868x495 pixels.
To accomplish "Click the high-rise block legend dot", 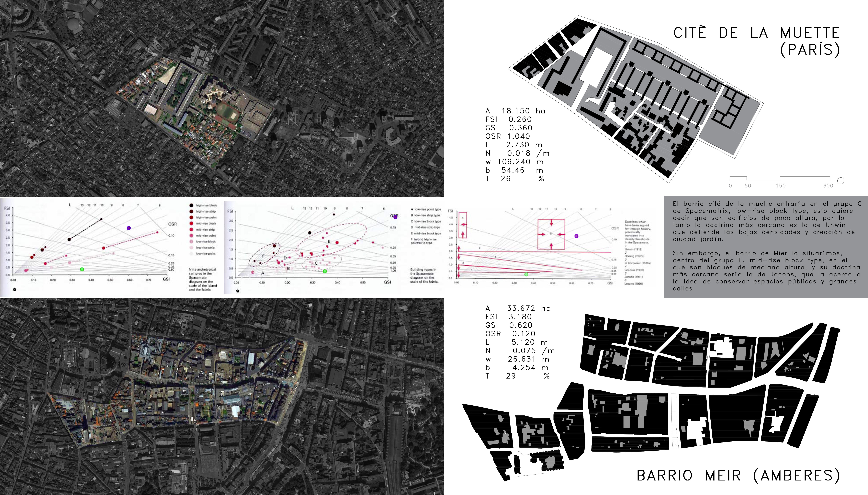I will click(x=191, y=205).
